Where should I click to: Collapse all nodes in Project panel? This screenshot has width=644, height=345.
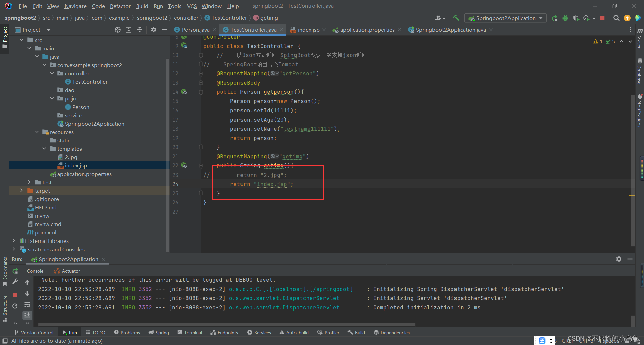click(x=140, y=30)
